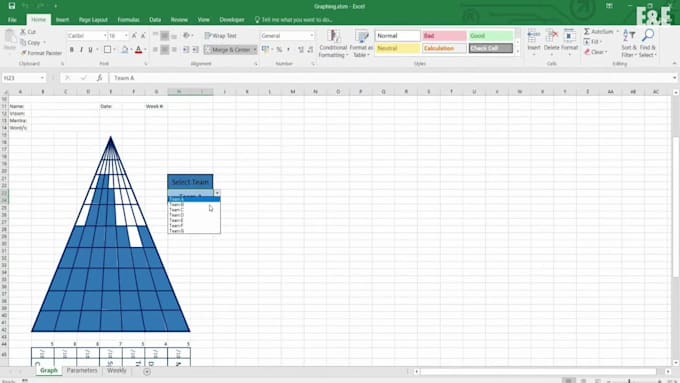The width and height of the screenshot is (680, 383).
Task: Click the Save icon in title bar
Action: click(12, 6)
